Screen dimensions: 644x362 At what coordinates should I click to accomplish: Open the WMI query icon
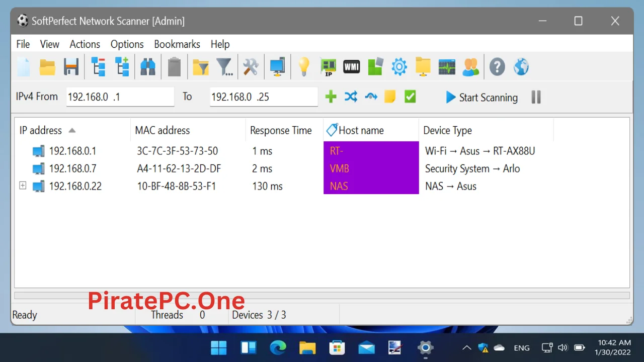pyautogui.click(x=352, y=67)
